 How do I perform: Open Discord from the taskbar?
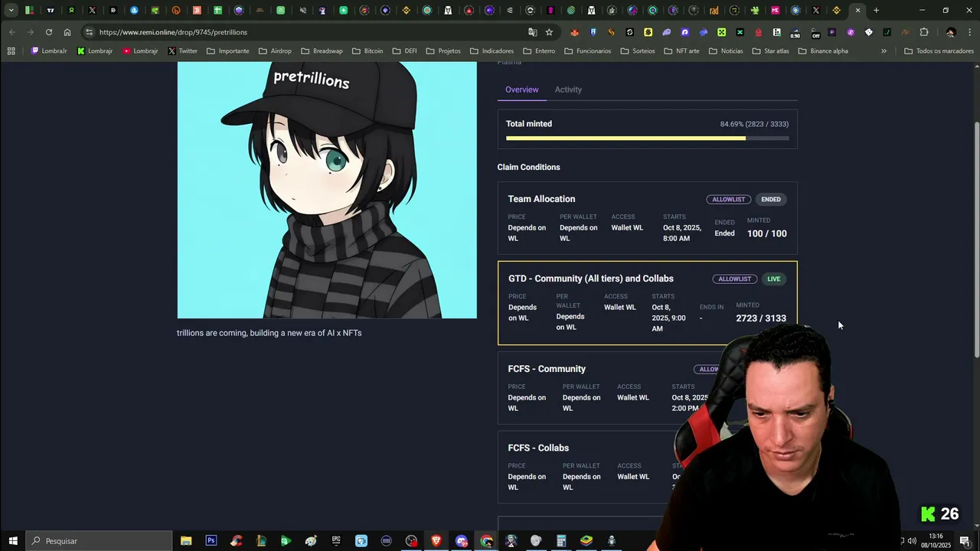pos(461,541)
